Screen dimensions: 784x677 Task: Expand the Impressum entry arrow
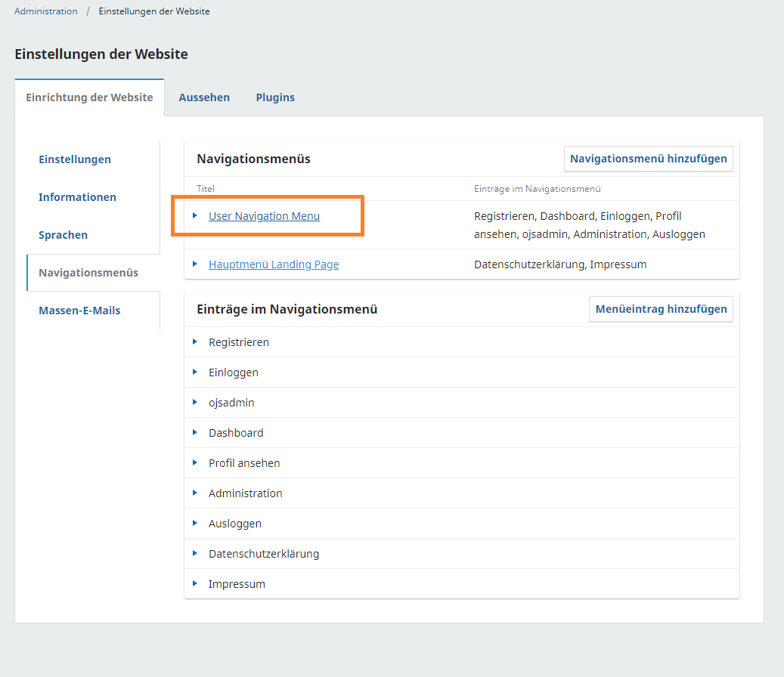[195, 583]
